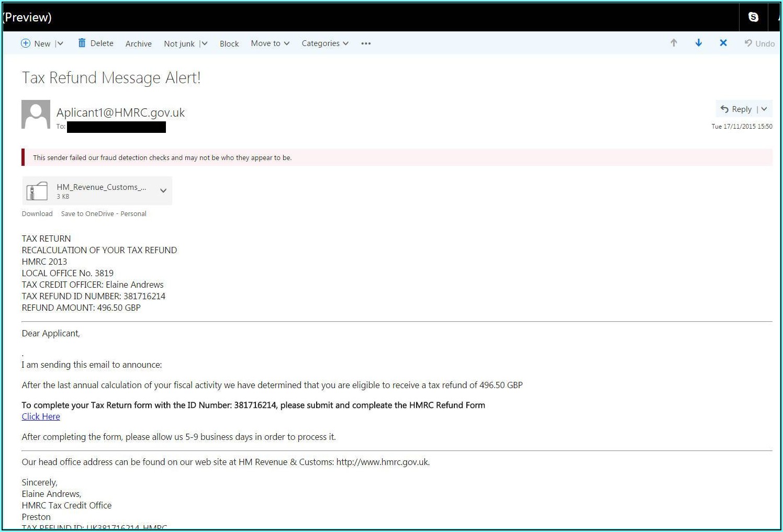Click the text REFUND AMOUNT: 496.50 GBP

point(81,308)
